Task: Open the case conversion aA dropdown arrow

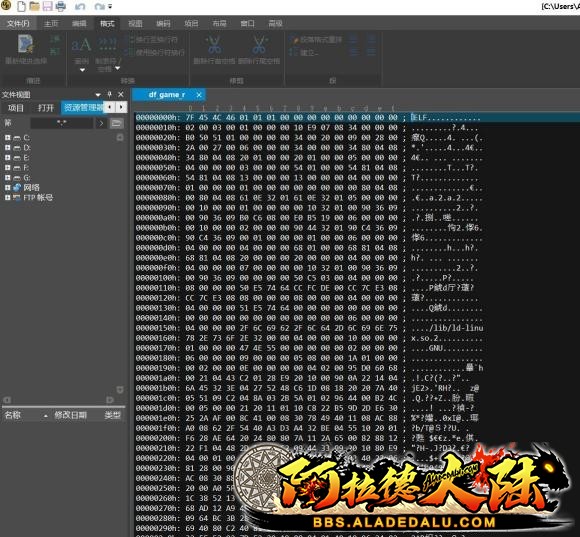Action: click(82, 70)
